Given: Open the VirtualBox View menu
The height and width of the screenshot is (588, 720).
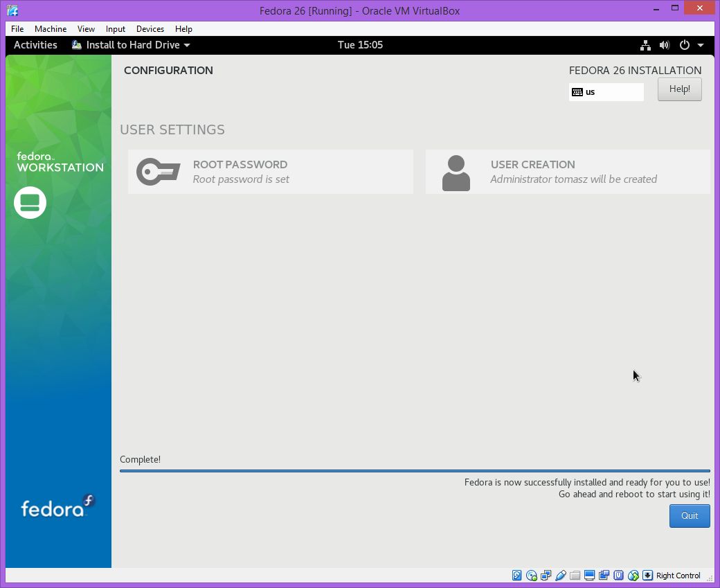Looking at the screenshot, I should click(x=86, y=29).
